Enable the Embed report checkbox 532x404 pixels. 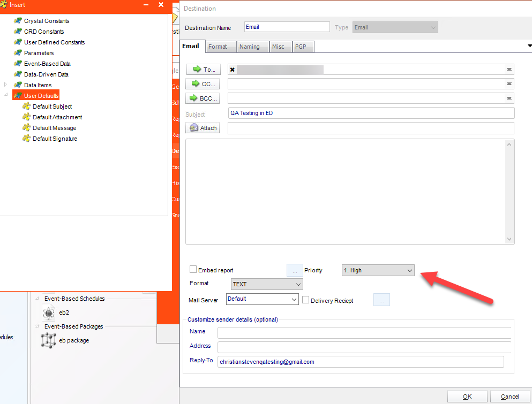193,270
